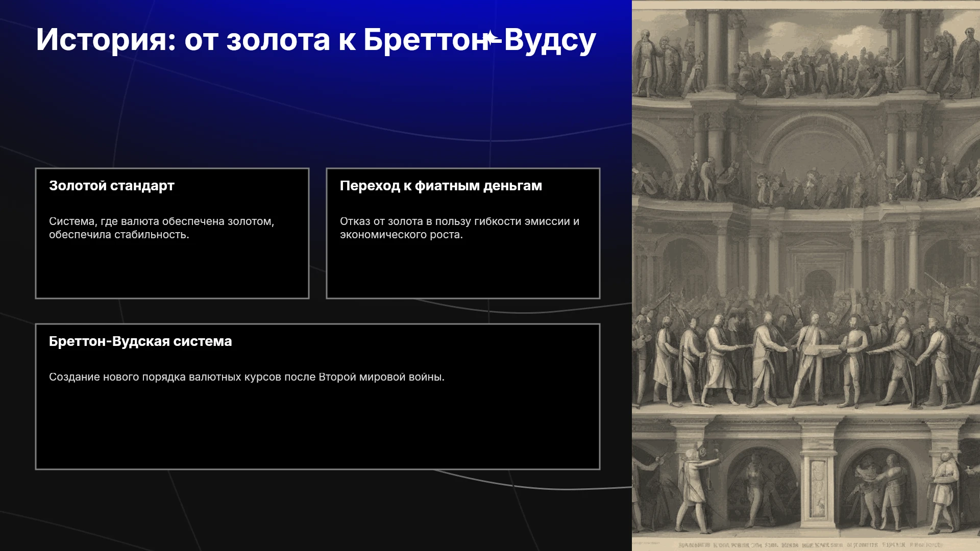Click the sparkle star icon in the title
This screenshot has height=551, width=980.
click(492, 39)
